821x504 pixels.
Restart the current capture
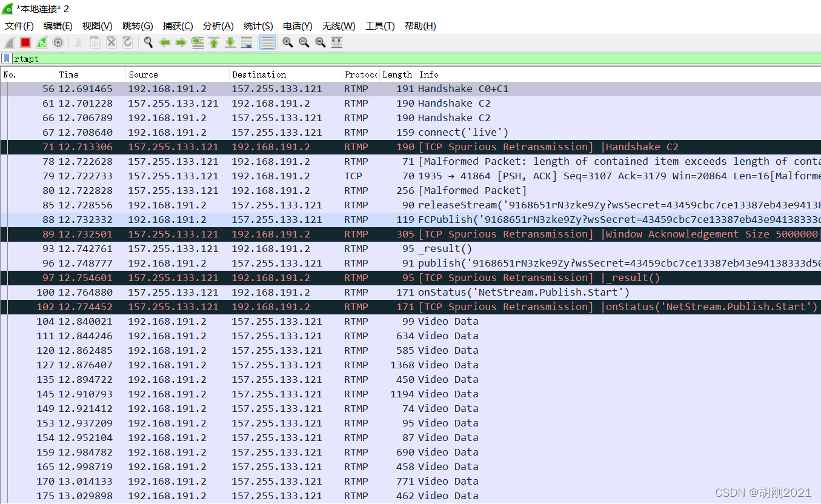(42, 42)
